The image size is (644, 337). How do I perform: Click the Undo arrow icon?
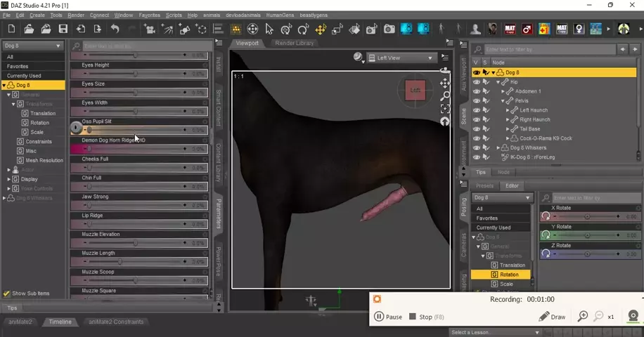(x=115, y=29)
